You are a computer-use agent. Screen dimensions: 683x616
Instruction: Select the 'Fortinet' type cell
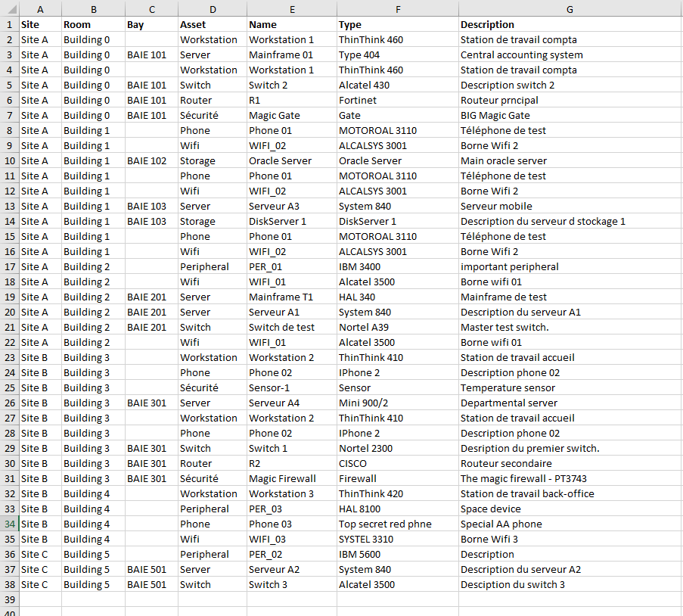[358, 100]
